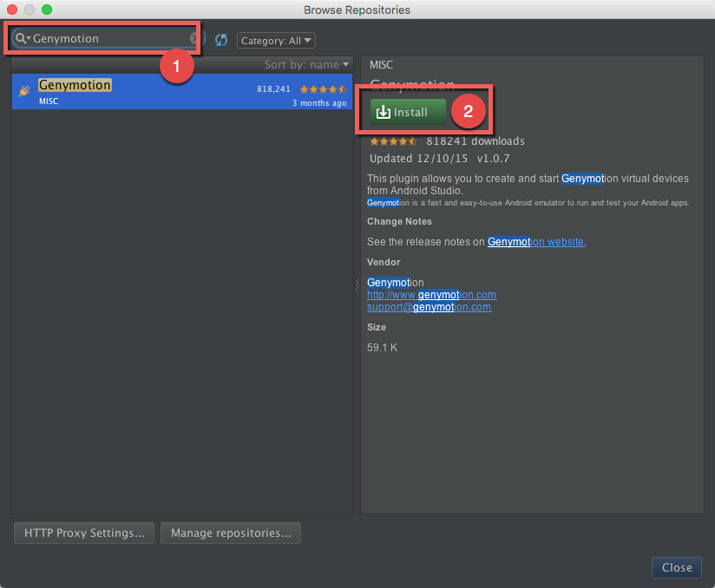The image size is (715, 588).
Task: Open the Genymotion website release notes link
Action: click(535, 242)
